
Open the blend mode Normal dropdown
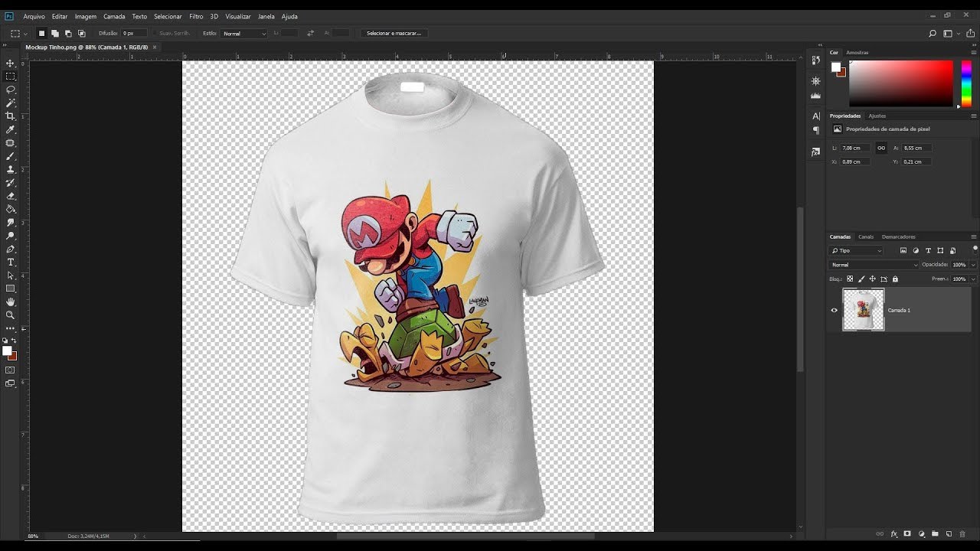[x=874, y=265]
